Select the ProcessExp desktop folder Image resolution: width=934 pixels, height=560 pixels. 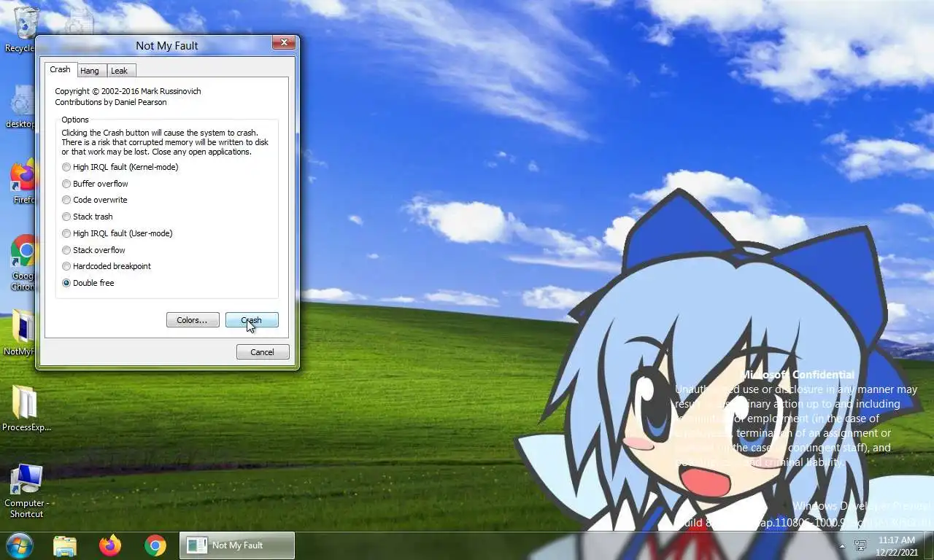pos(26,408)
